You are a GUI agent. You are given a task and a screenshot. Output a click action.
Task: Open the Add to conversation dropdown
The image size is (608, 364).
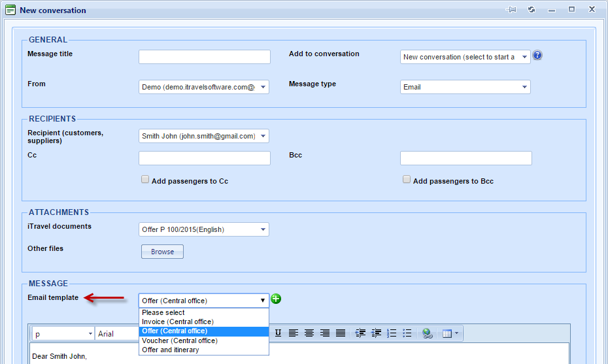(465, 57)
